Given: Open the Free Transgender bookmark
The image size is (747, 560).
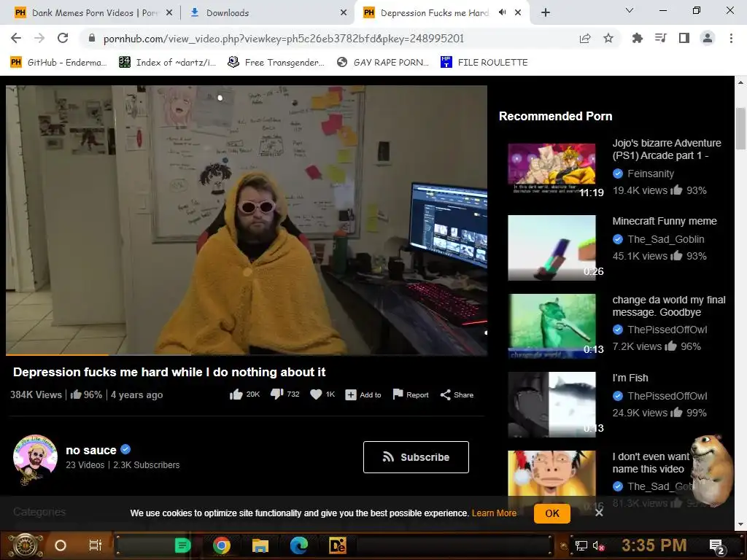Looking at the screenshot, I should pos(276,63).
